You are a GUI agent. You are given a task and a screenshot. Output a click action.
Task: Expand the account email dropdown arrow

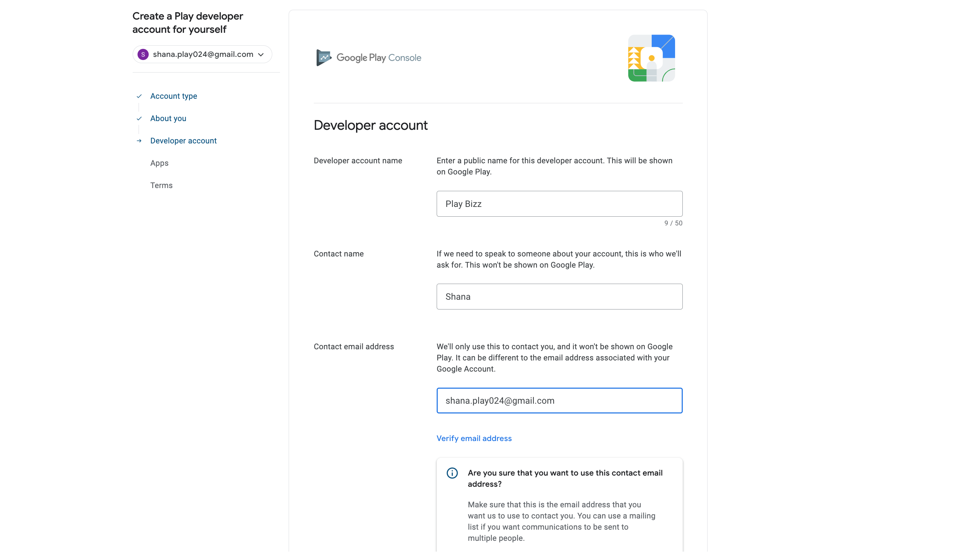point(261,54)
